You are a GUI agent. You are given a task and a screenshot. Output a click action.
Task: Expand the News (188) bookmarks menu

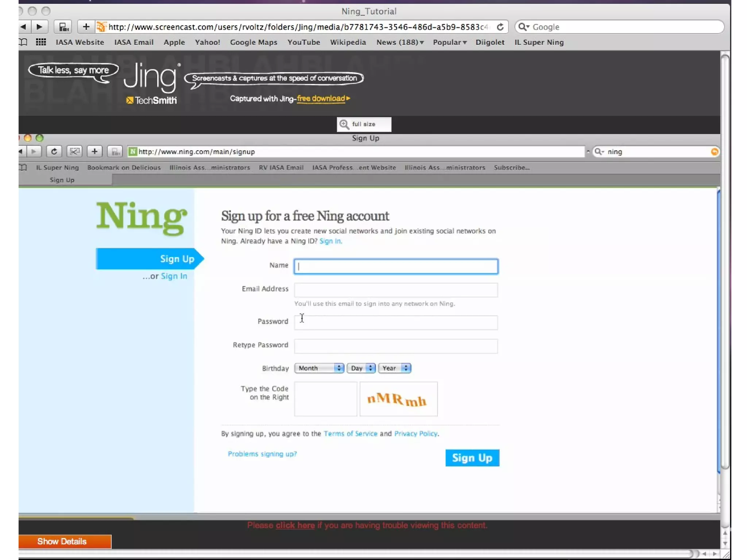click(x=400, y=42)
